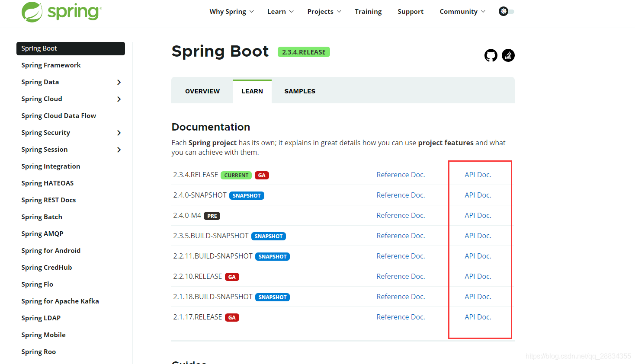Screen dimensions: 635x364
Task: Switch to the OVERVIEW tab
Action: [x=202, y=91]
